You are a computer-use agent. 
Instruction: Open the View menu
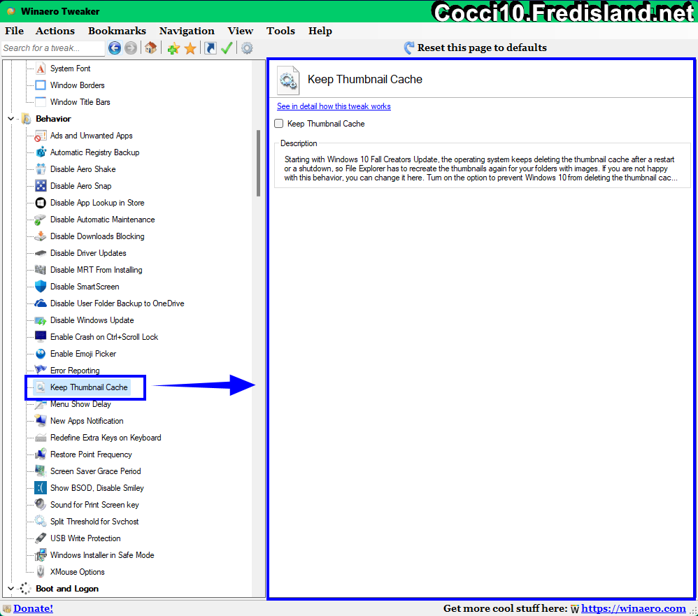241,31
